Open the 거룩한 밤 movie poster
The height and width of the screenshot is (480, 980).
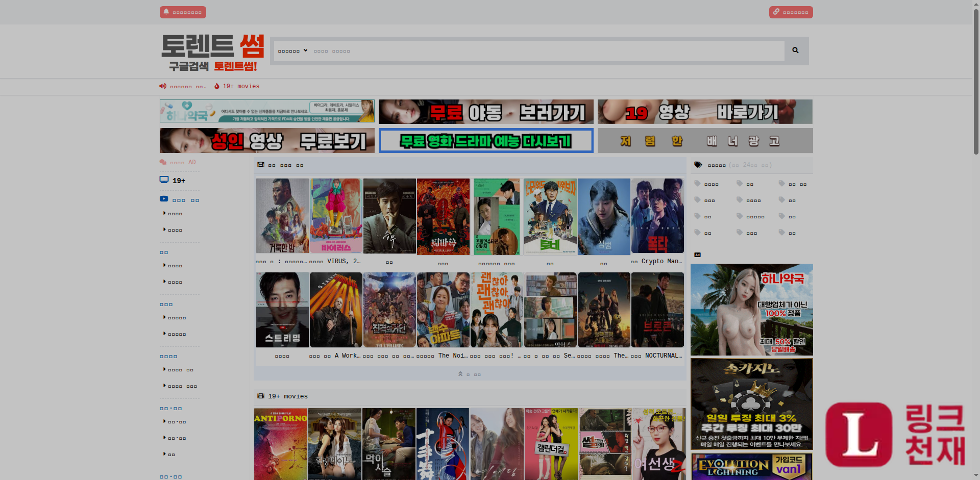click(x=282, y=216)
